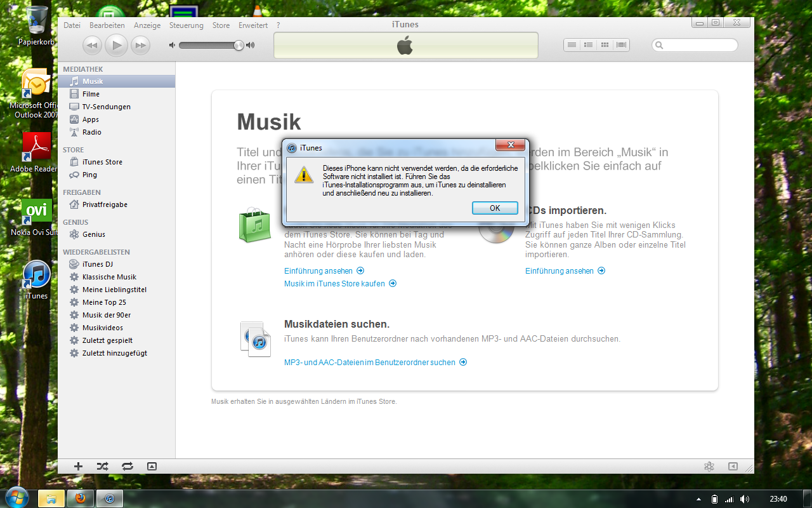Open Firefox from the taskbar

[81, 498]
